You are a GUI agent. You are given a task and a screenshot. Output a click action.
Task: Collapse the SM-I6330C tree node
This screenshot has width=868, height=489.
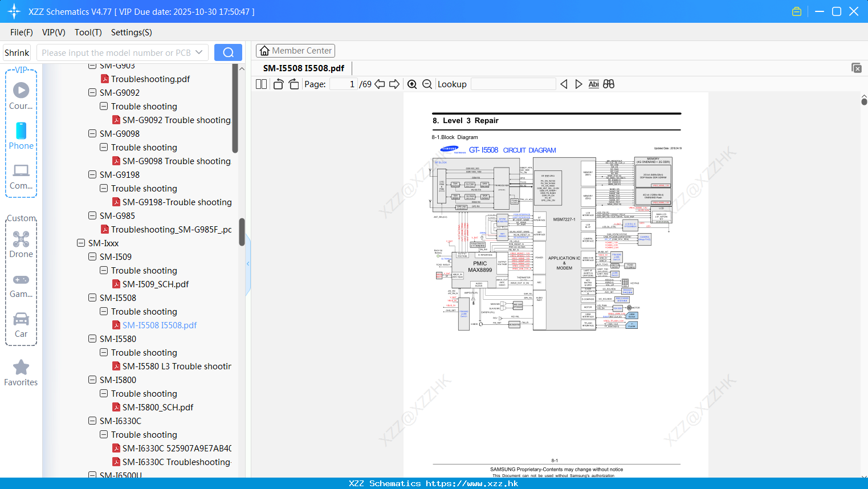[x=92, y=421]
